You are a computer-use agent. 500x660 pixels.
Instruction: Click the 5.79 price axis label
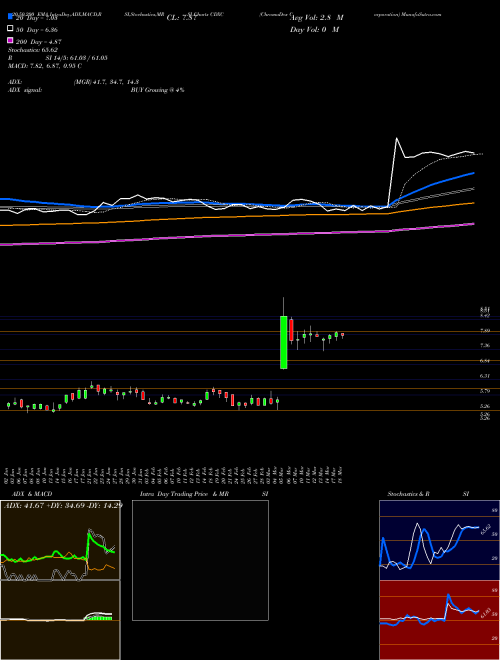[x=485, y=391]
